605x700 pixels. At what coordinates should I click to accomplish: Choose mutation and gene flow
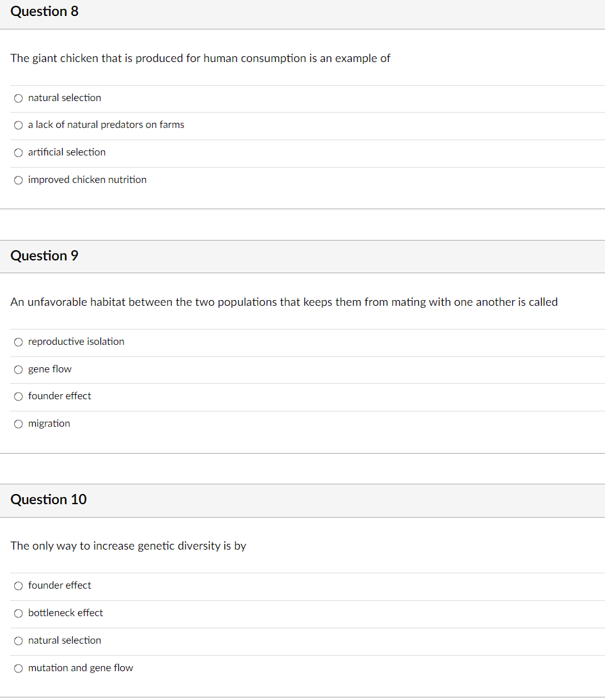tap(18, 668)
